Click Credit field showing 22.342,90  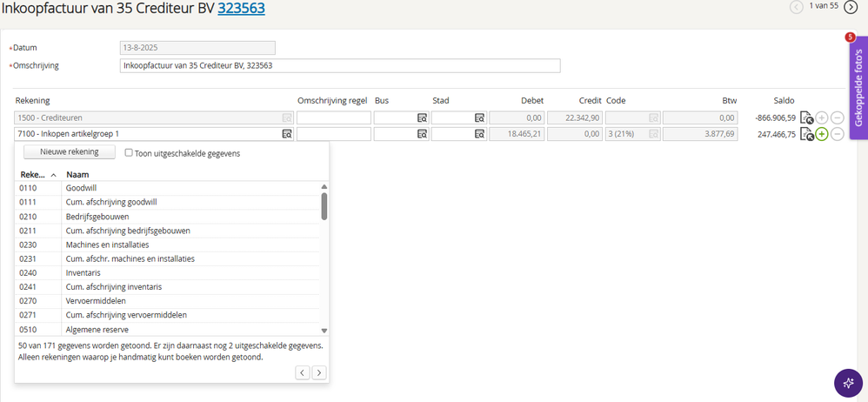[x=575, y=118]
